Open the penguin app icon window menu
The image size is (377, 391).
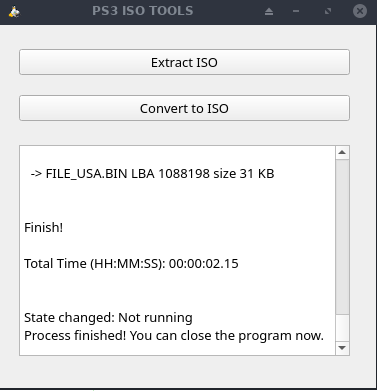coord(14,12)
